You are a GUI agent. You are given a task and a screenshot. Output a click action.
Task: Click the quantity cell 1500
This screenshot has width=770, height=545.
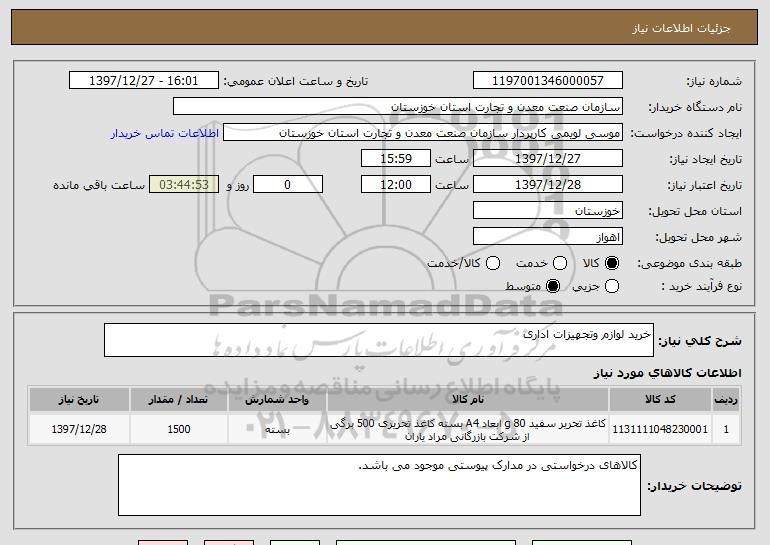[x=179, y=429]
